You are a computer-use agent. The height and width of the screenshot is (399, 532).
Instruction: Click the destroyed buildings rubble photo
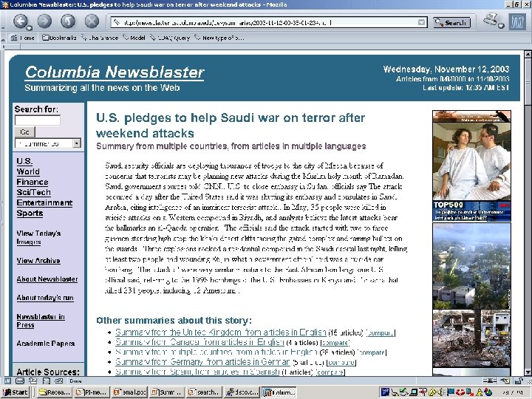pos(471,338)
